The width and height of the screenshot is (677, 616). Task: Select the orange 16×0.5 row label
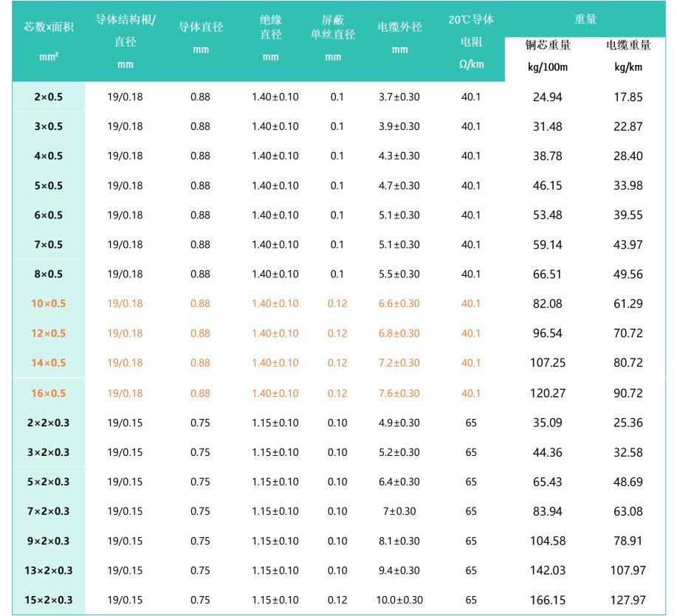tap(49, 393)
